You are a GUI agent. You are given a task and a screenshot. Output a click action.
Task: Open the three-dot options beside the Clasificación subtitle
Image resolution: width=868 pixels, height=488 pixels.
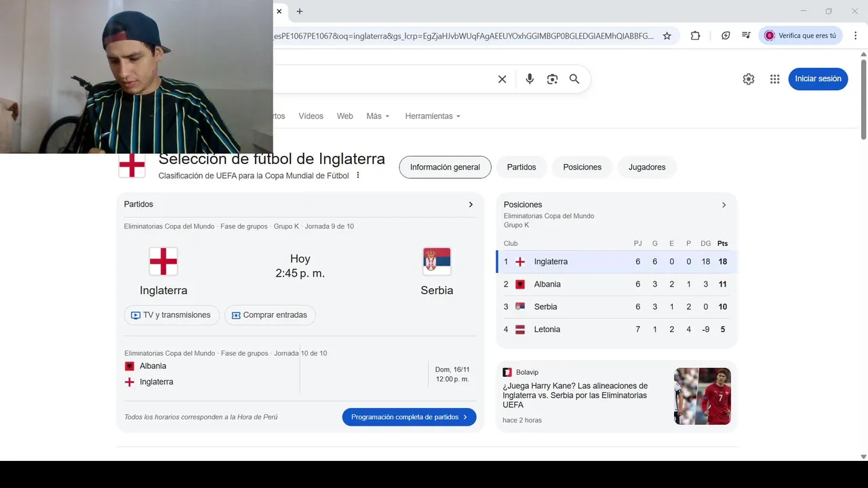pos(358,176)
